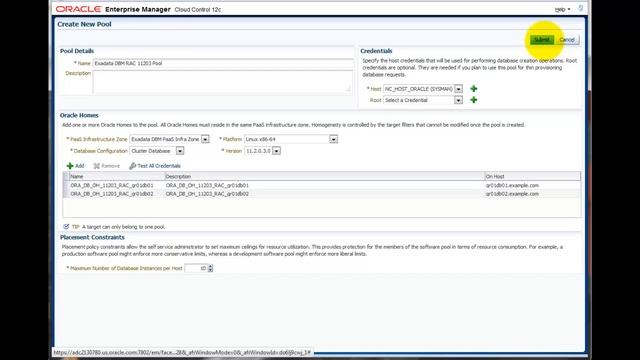Click Test All Credentials
Viewport: 640px width, 360px height.
[x=155, y=166]
